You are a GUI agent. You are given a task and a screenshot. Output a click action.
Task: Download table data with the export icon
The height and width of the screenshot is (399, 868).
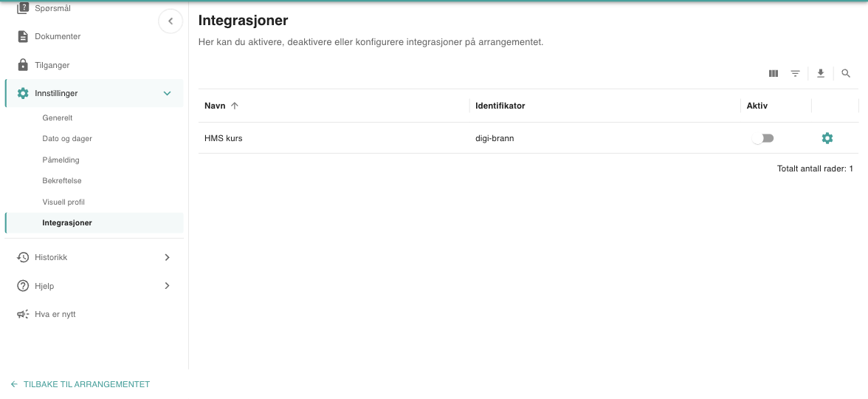pos(821,73)
